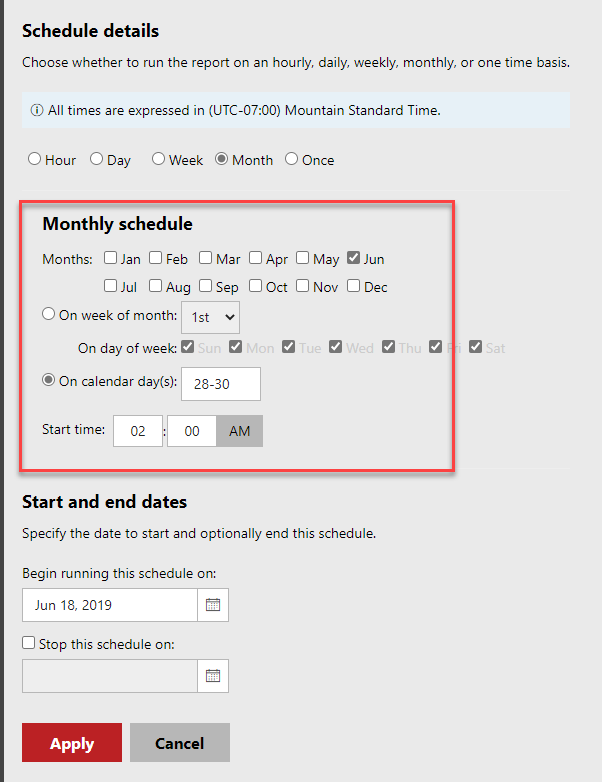
Task: Click the calendar days input field
Action: coord(221,384)
